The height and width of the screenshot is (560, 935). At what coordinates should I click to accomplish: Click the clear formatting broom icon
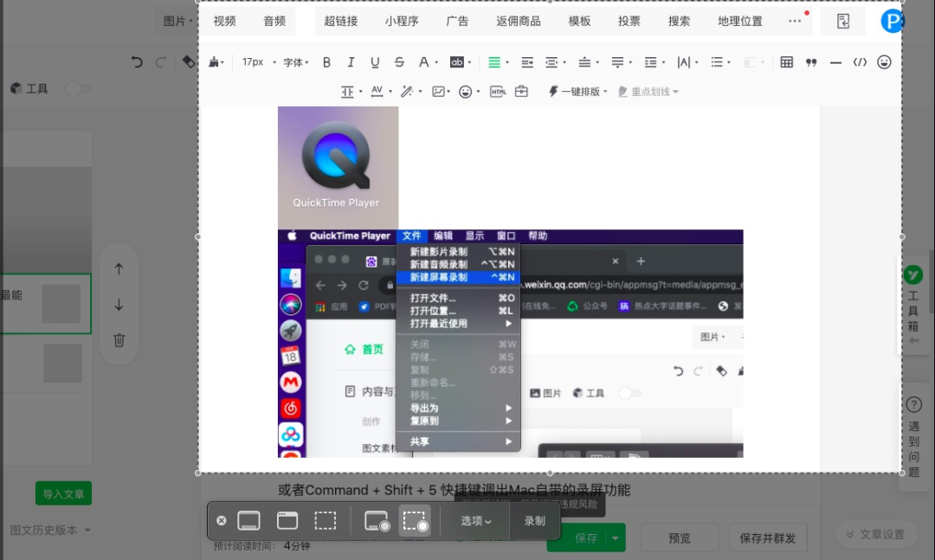(x=214, y=62)
